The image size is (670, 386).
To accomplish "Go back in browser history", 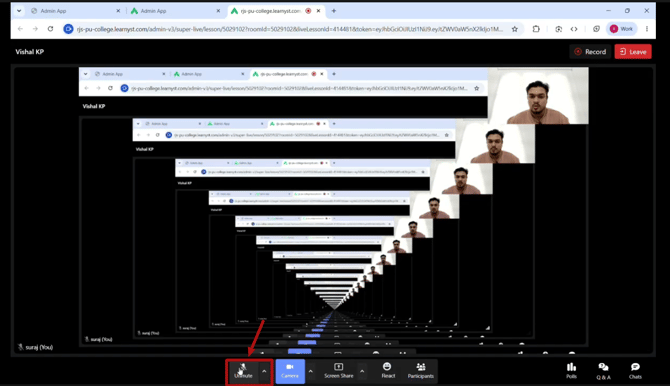I will pos(21,29).
